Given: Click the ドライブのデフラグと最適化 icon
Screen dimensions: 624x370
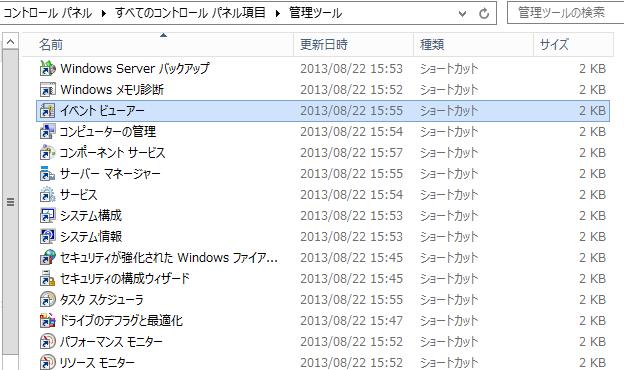Looking at the screenshot, I should coord(47,321).
